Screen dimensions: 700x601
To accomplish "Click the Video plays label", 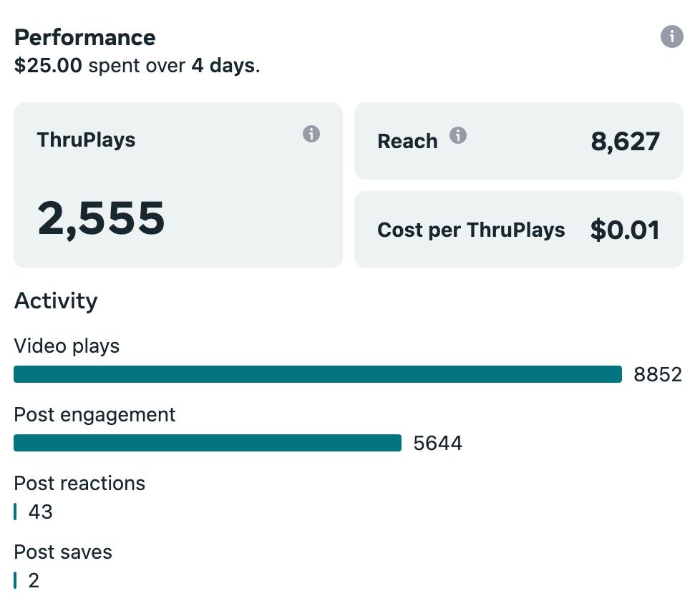I will pos(67,346).
